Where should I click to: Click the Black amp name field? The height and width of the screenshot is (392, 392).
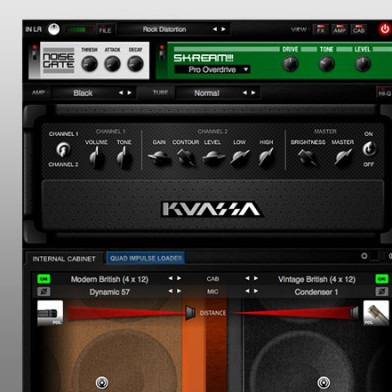point(83,93)
